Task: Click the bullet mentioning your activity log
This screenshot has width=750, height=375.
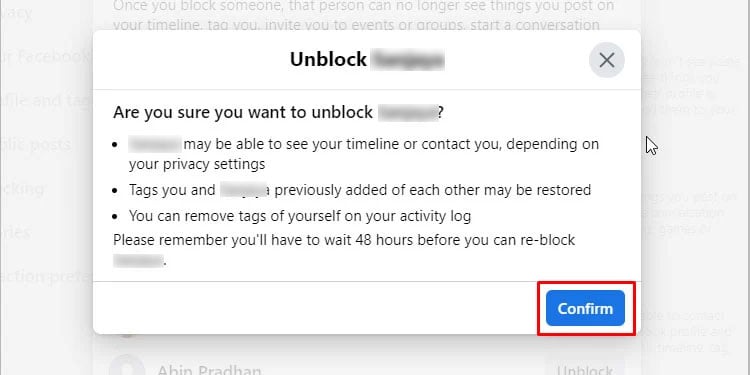Action: (x=300, y=216)
